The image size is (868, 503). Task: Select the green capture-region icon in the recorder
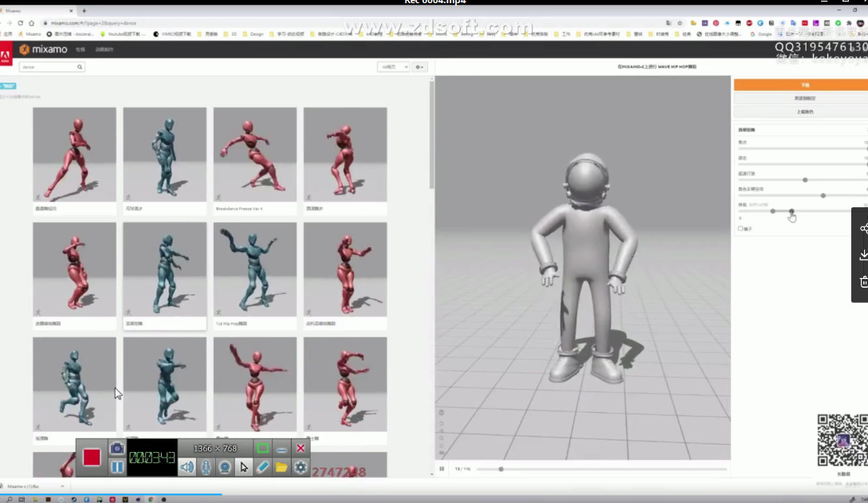[x=262, y=448]
